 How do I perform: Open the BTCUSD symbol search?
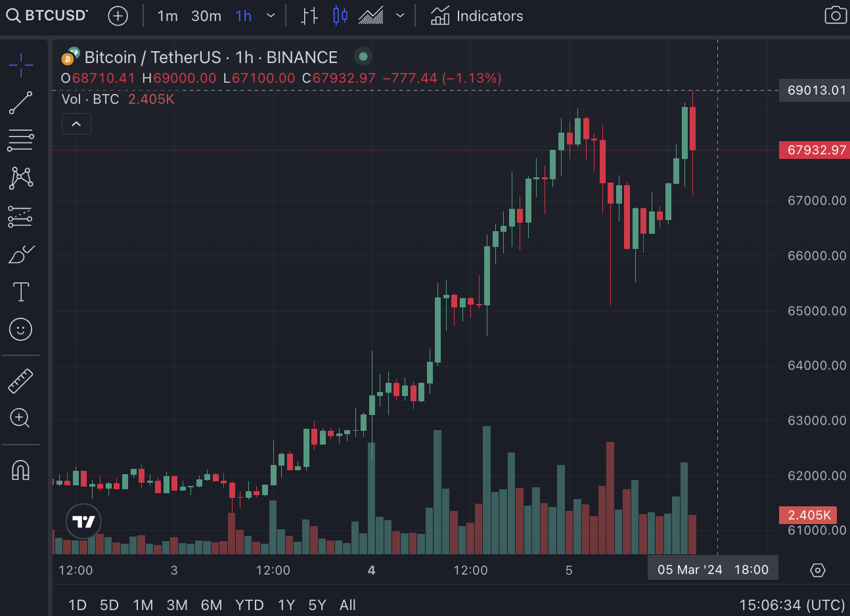point(47,16)
